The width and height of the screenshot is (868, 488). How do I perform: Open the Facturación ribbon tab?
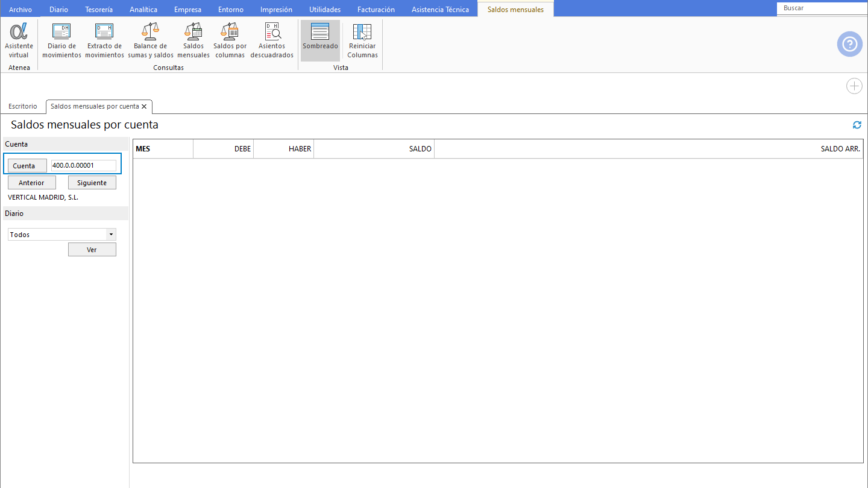pos(376,9)
